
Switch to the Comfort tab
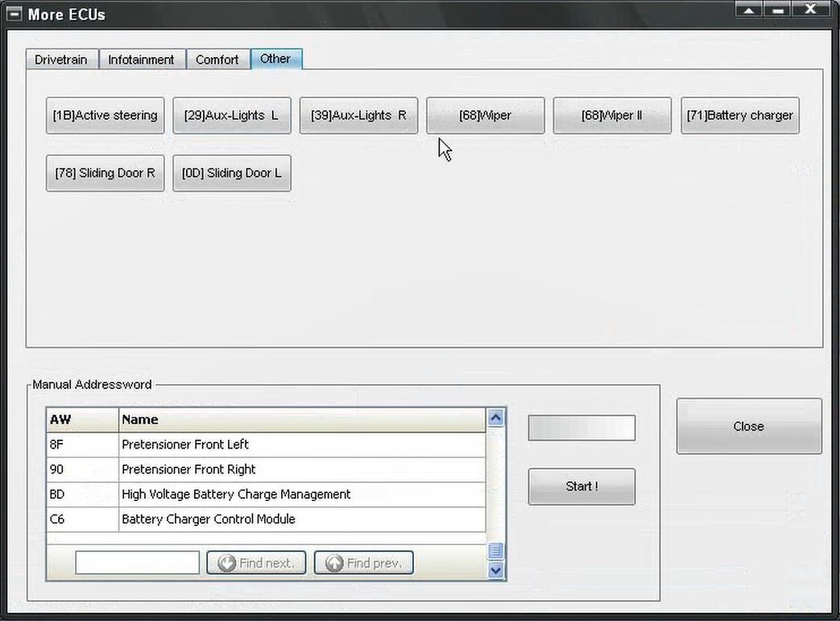click(217, 60)
